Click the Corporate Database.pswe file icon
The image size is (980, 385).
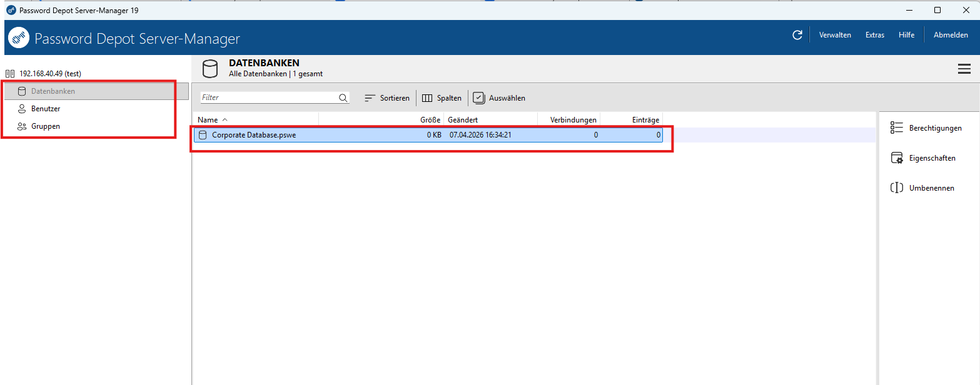(202, 134)
